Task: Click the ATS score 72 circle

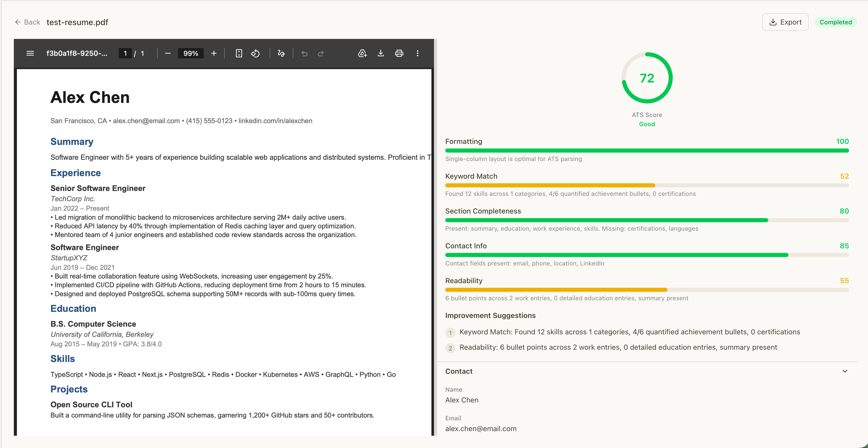Action: [x=647, y=78]
